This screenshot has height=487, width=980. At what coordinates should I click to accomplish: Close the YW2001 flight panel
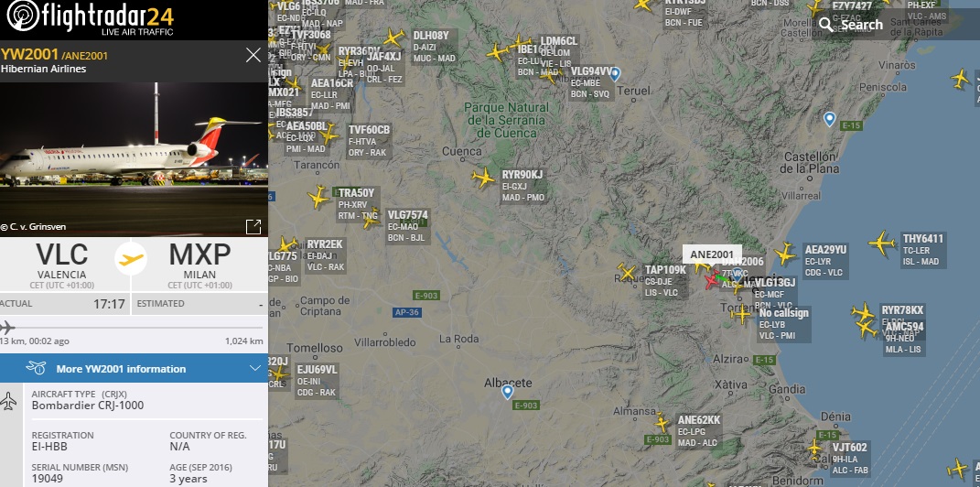(253, 55)
